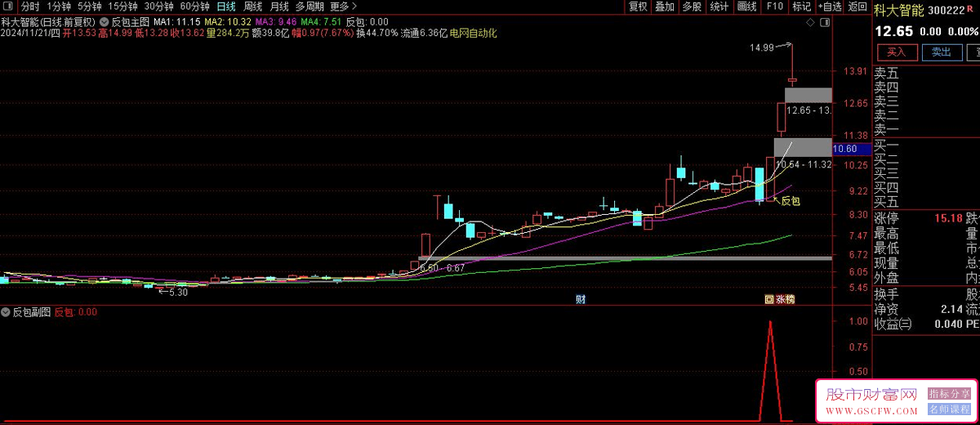Click the 买入 buy button

click(x=896, y=52)
